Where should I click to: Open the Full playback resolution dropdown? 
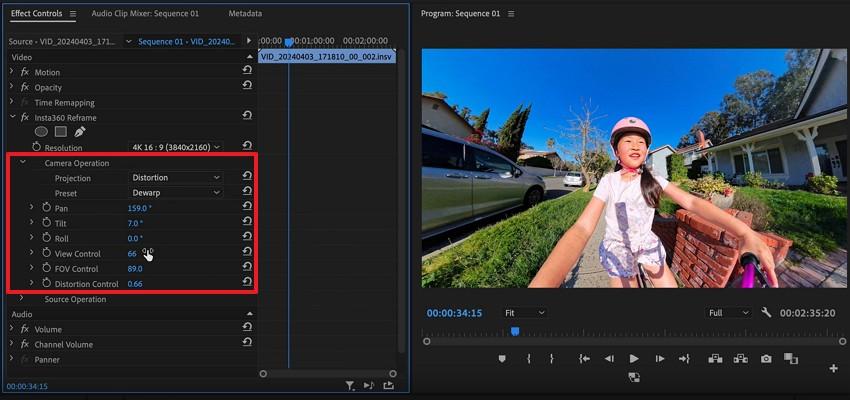tap(729, 313)
